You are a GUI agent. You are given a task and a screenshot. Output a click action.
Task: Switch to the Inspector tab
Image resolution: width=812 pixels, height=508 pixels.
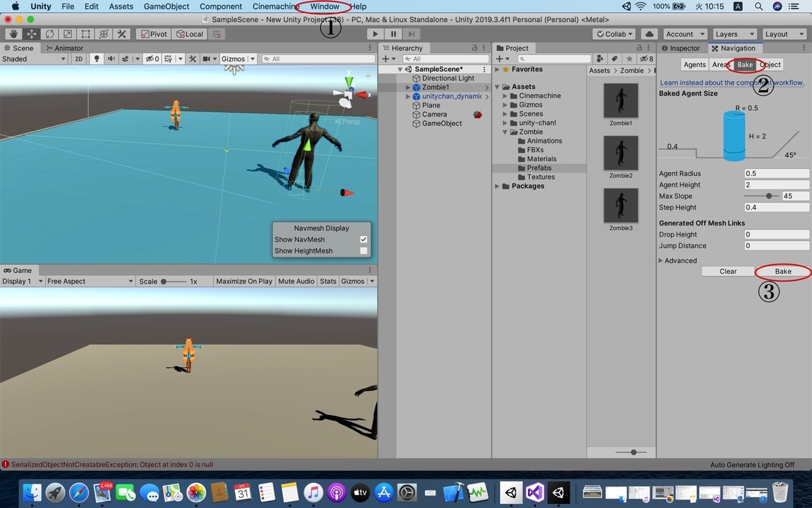tap(681, 48)
